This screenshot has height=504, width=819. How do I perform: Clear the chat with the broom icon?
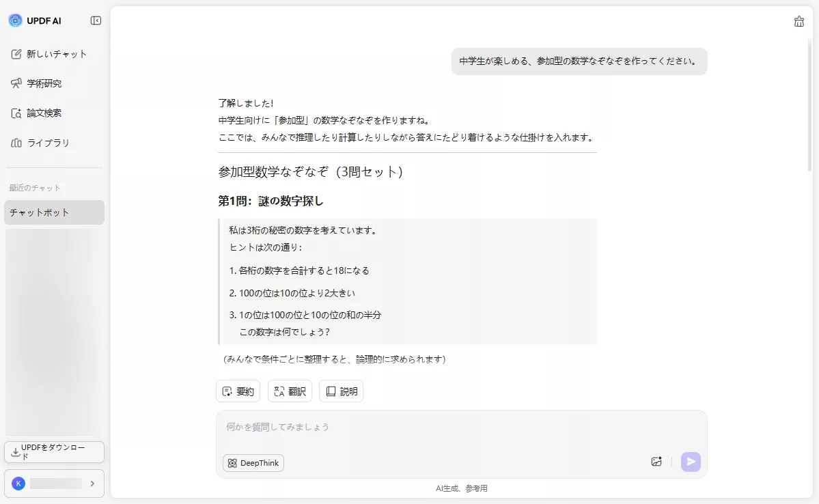pos(799,21)
